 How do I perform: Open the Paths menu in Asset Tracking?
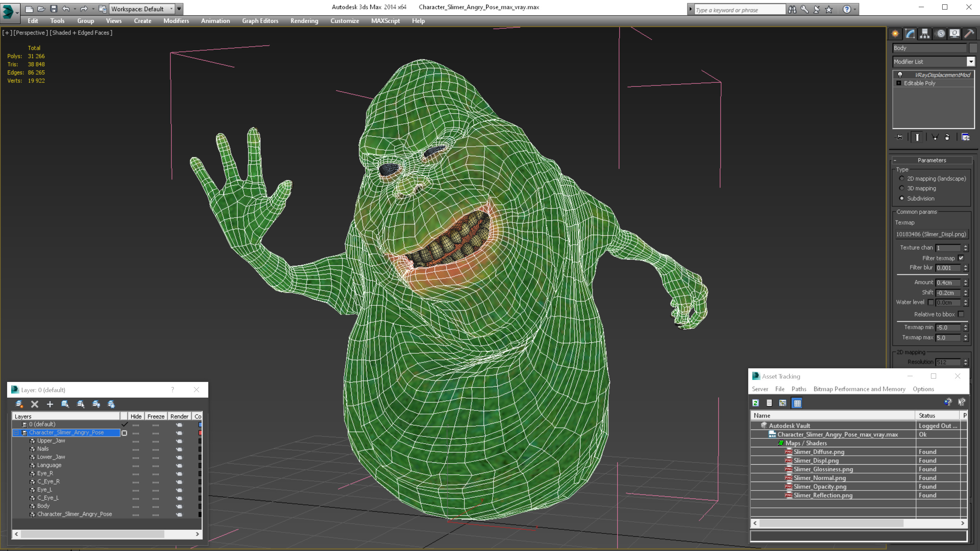coord(799,389)
